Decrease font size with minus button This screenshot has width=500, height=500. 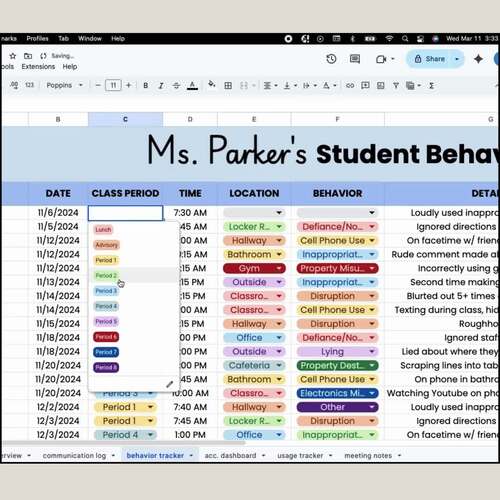click(98, 85)
